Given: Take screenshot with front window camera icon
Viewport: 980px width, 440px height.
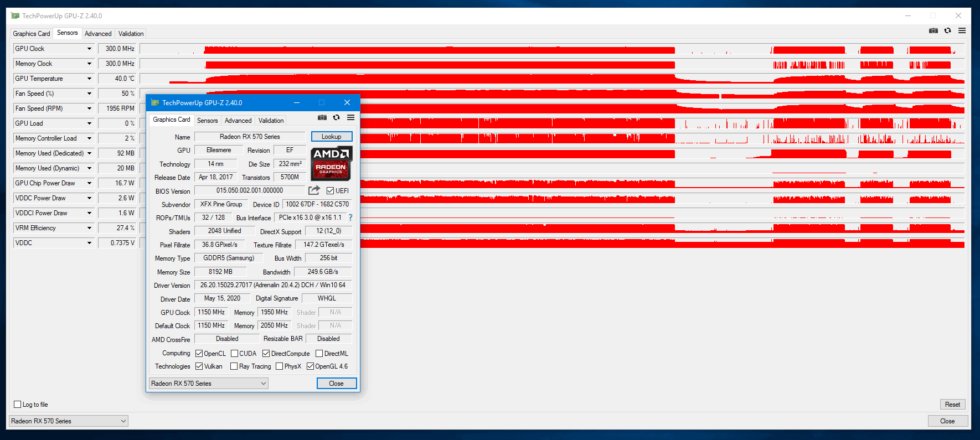Looking at the screenshot, I should tap(322, 117).
